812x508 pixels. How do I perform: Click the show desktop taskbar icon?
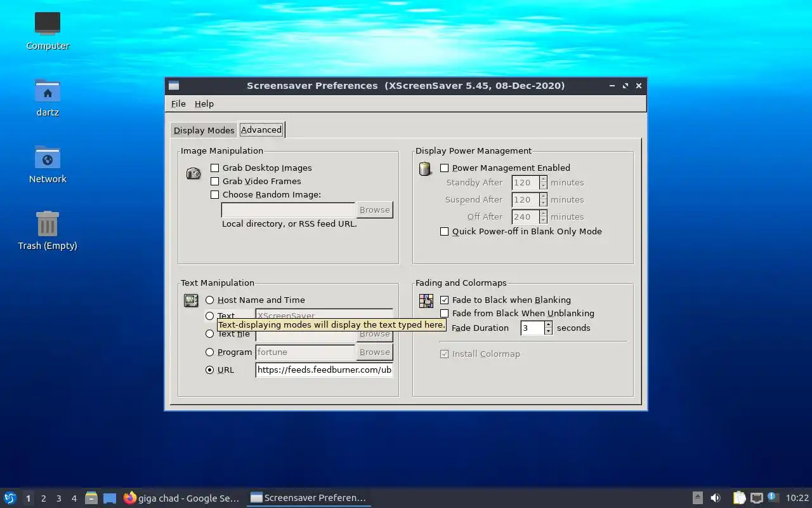click(x=110, y=498)
